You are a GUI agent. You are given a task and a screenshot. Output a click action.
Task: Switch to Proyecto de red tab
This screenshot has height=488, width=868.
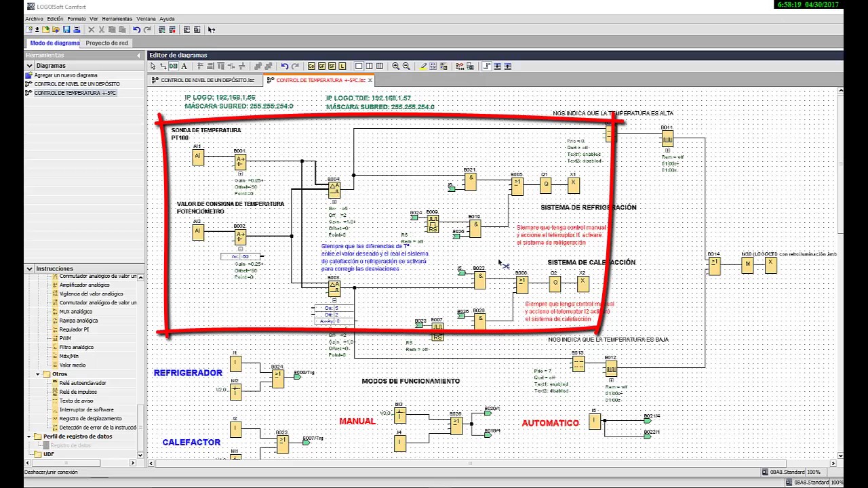[x=106, y=43]
